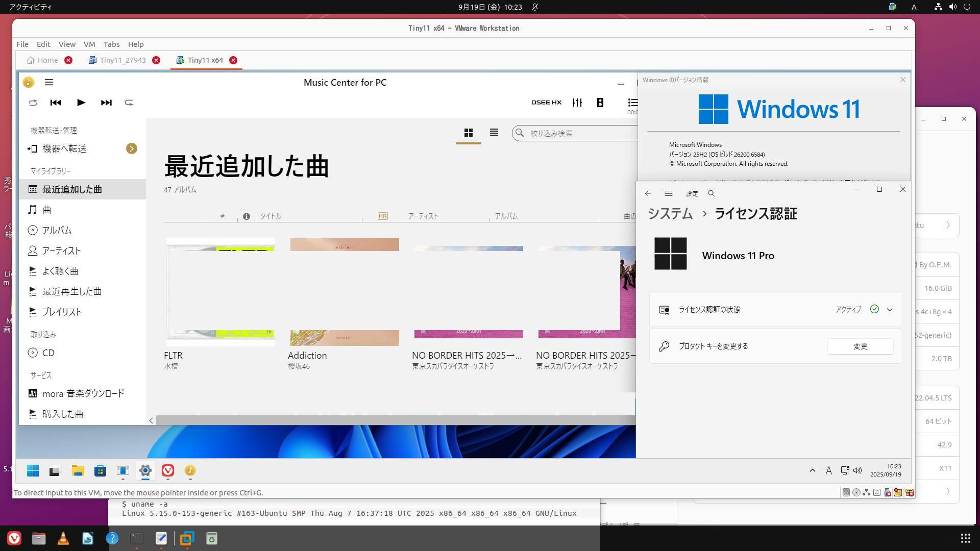Expand license activation status details

890,310
